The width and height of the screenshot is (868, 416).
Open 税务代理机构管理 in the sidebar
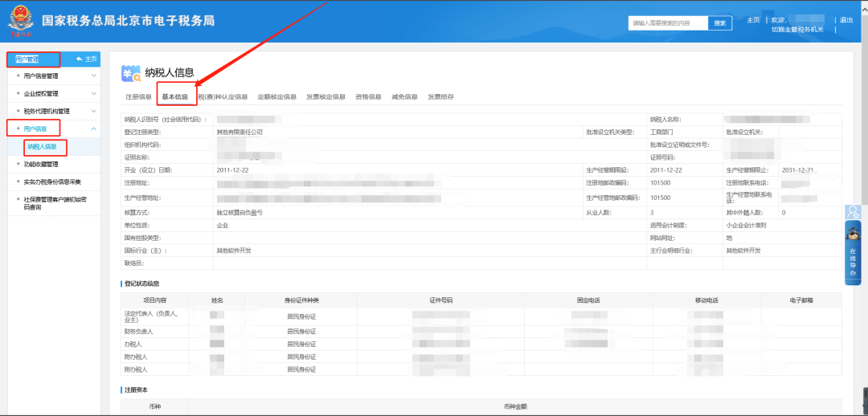click(x=47, y=111)
